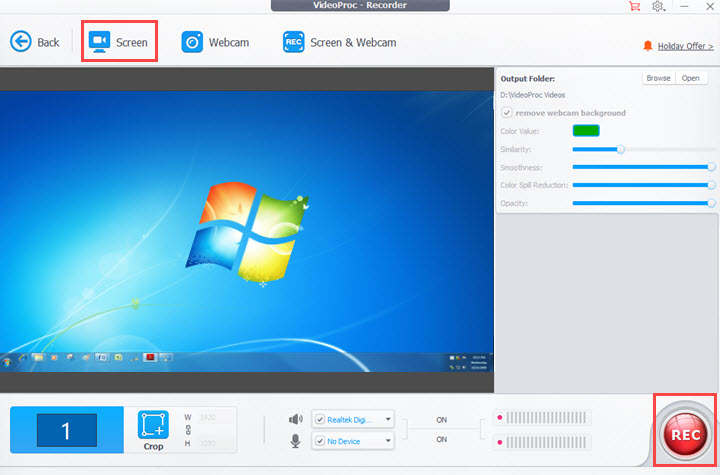Select the Screen recording mode
This screenshot has height=475, width=720.
pos(118,42)
